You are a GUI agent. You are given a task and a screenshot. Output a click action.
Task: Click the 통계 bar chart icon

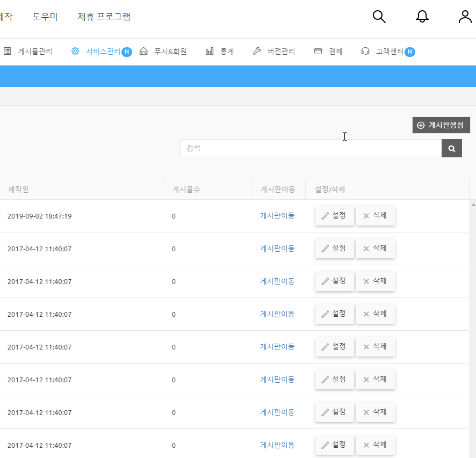click(x=210, y=52)
